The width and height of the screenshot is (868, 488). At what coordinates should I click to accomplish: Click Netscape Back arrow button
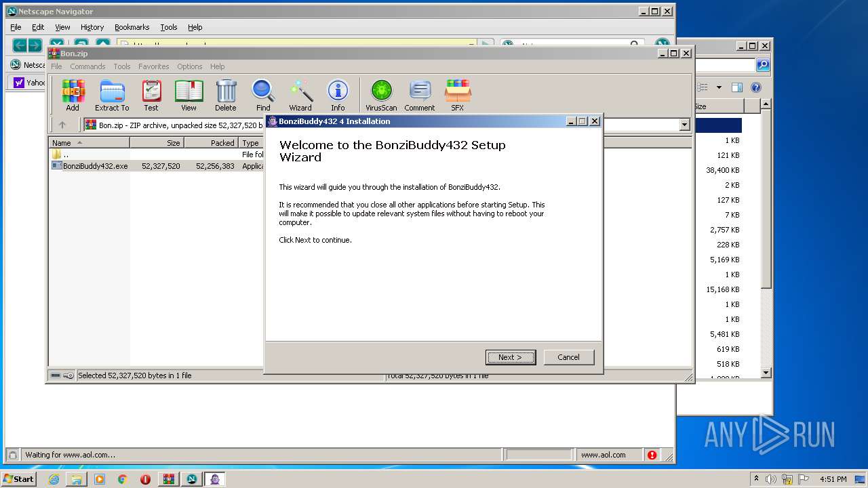click(20, 45)
